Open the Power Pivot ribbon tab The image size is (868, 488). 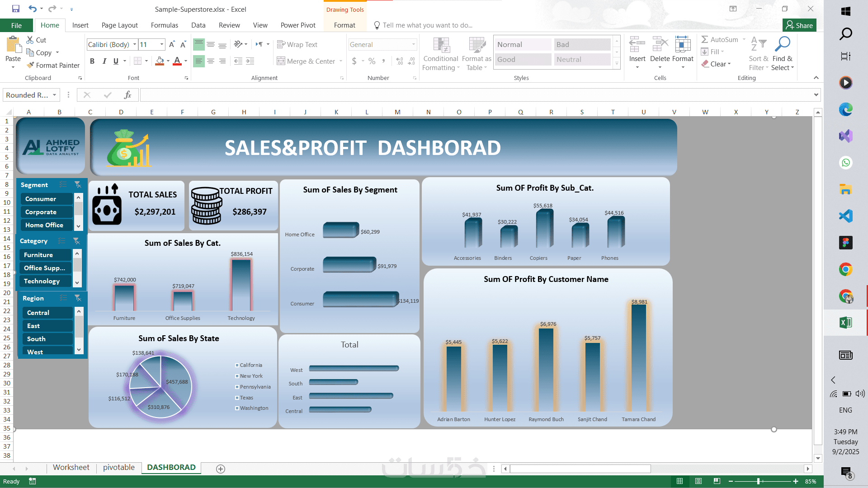coord(298,25)
